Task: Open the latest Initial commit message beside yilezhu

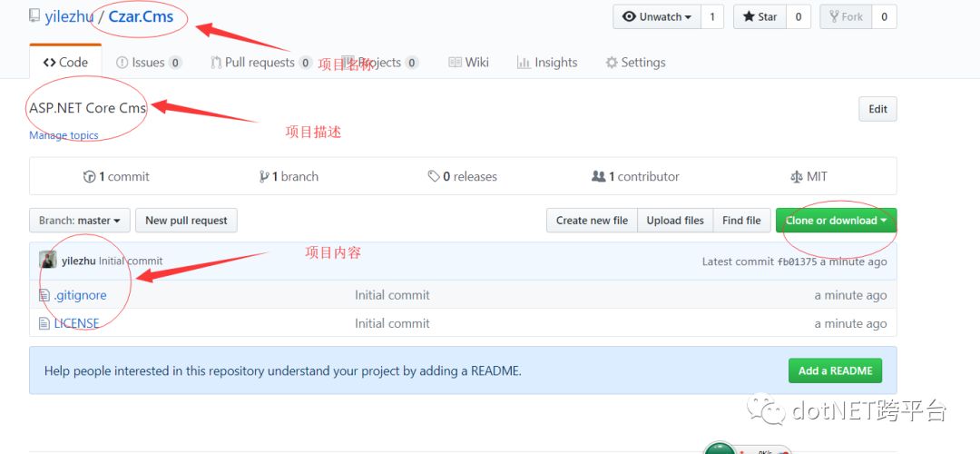Action: pyautogui.click(x=131, y=262)
